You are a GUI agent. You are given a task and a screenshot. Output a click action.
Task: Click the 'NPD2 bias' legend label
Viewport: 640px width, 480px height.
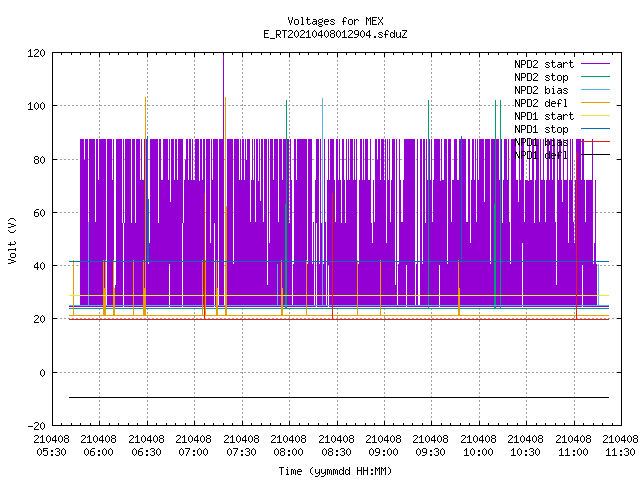coord(541,90)
